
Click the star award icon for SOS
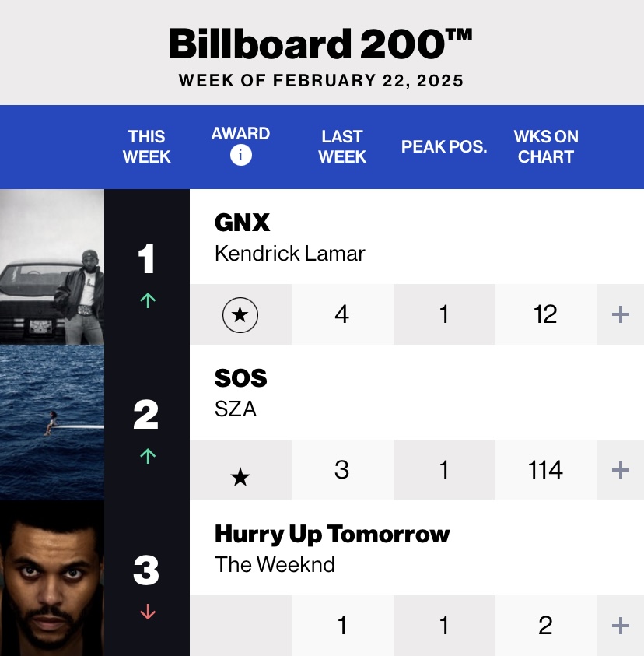coord(240,477)
